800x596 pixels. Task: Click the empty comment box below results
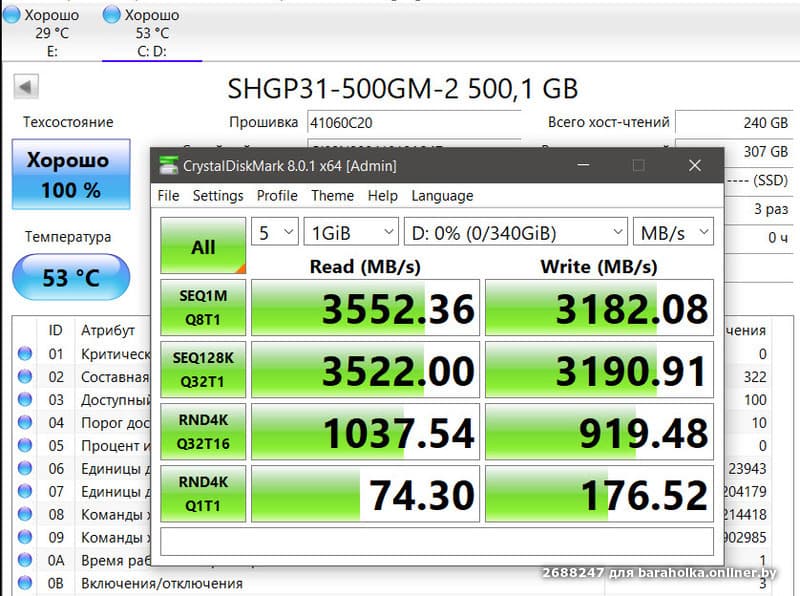pyautogui.click(x=437, y=541)
